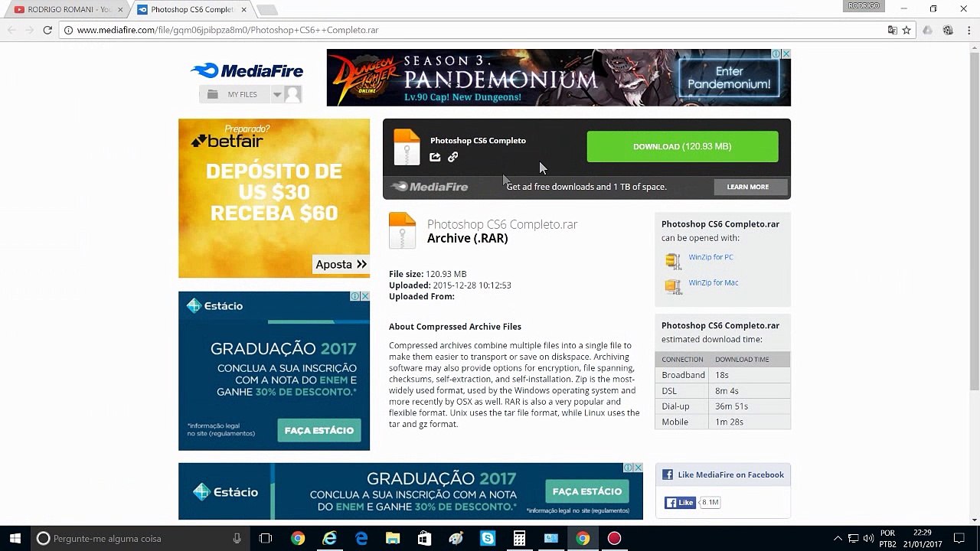The width and height of the screenshot is (980, 551).
Task: Open the WinZip for Mac link
Action: pyautogui.click(x=714, y=282)
